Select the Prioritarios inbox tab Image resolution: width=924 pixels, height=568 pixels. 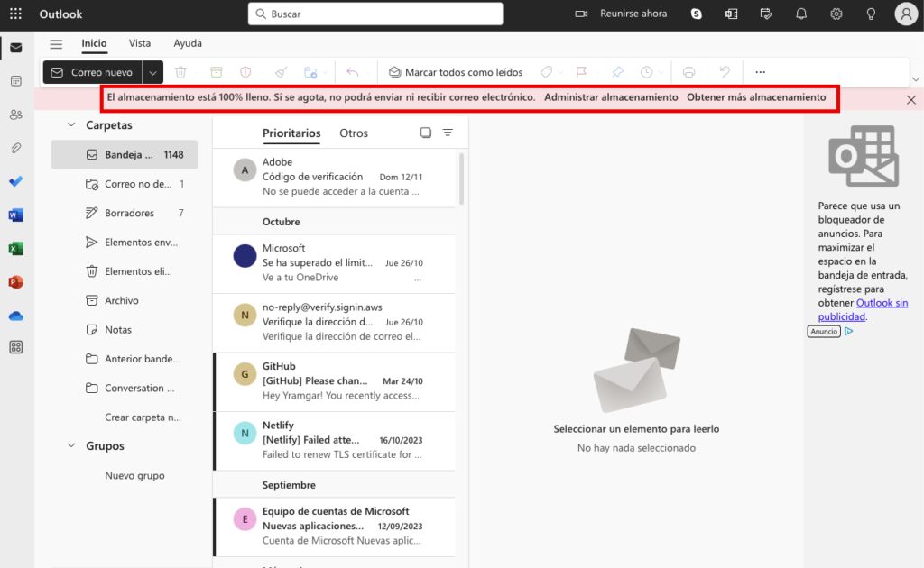pyautogui.click(x=291, y=133)
